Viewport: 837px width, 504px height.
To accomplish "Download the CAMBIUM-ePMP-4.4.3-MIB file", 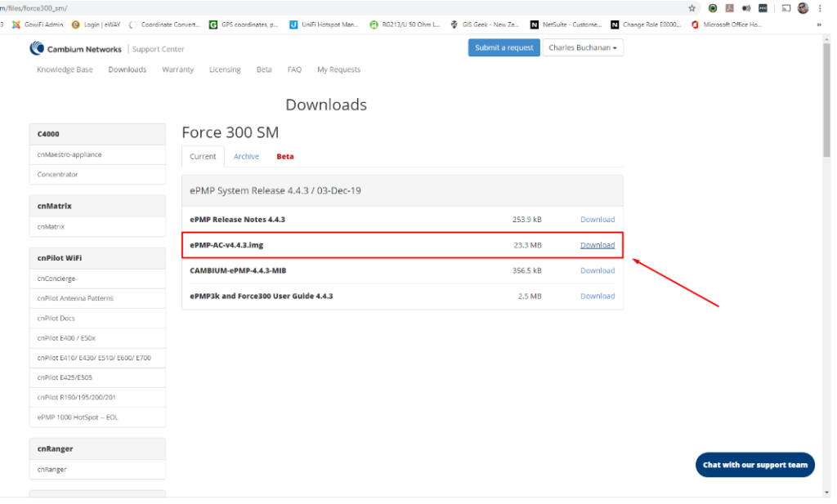I will point(597,270).
